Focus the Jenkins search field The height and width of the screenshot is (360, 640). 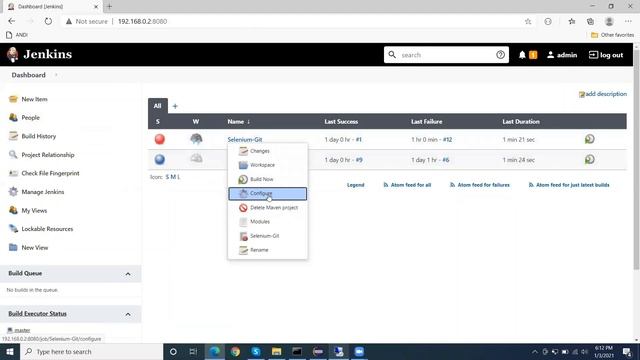[446, 55]
